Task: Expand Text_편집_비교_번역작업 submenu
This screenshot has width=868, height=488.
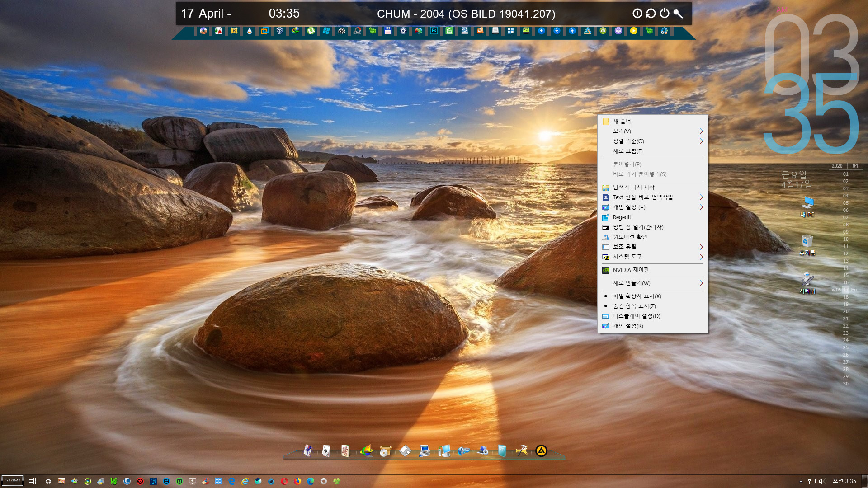Action: click(653, 197)
